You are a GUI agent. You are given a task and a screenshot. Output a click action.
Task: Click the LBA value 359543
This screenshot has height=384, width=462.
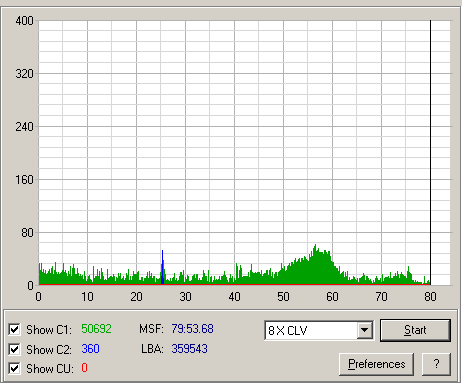coord(189,349)
